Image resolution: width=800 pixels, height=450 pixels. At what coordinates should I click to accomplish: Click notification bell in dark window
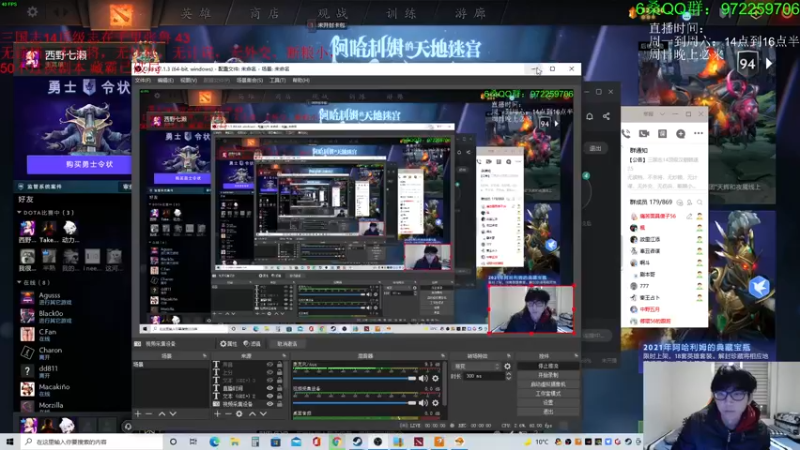tap(589, 116)
